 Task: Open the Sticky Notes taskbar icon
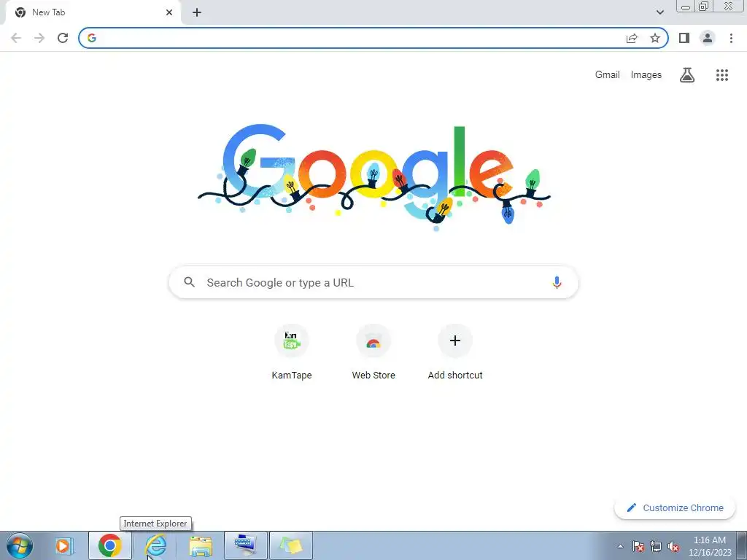point(291,545)
